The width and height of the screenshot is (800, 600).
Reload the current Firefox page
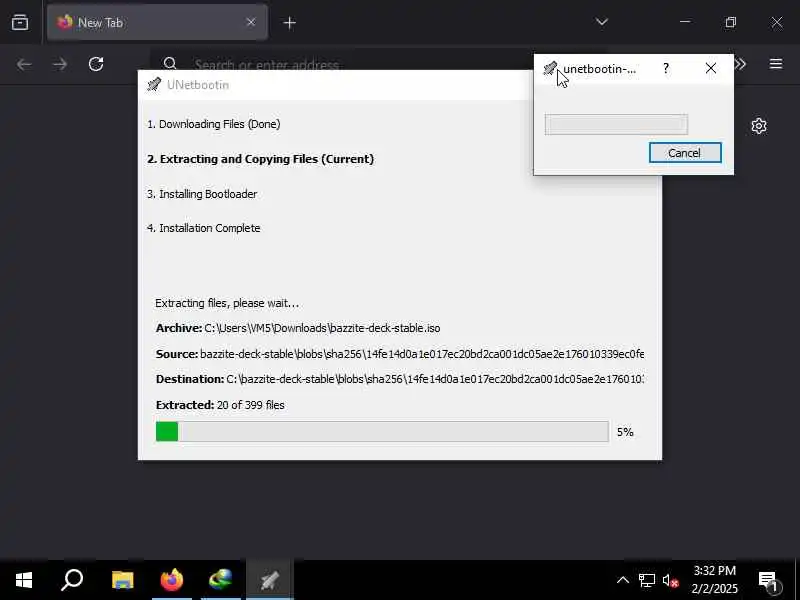click(x=96, y=64)
